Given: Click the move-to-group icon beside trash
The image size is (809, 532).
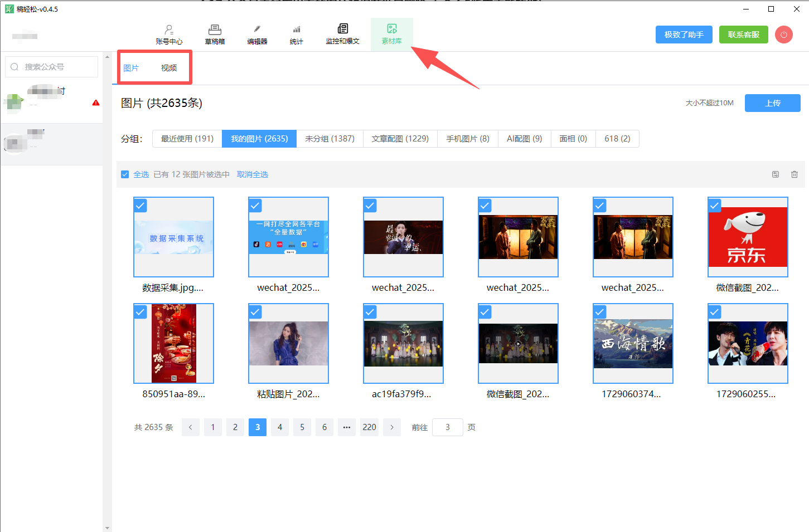Looking at the screenshot, I should tap(776, 174).
